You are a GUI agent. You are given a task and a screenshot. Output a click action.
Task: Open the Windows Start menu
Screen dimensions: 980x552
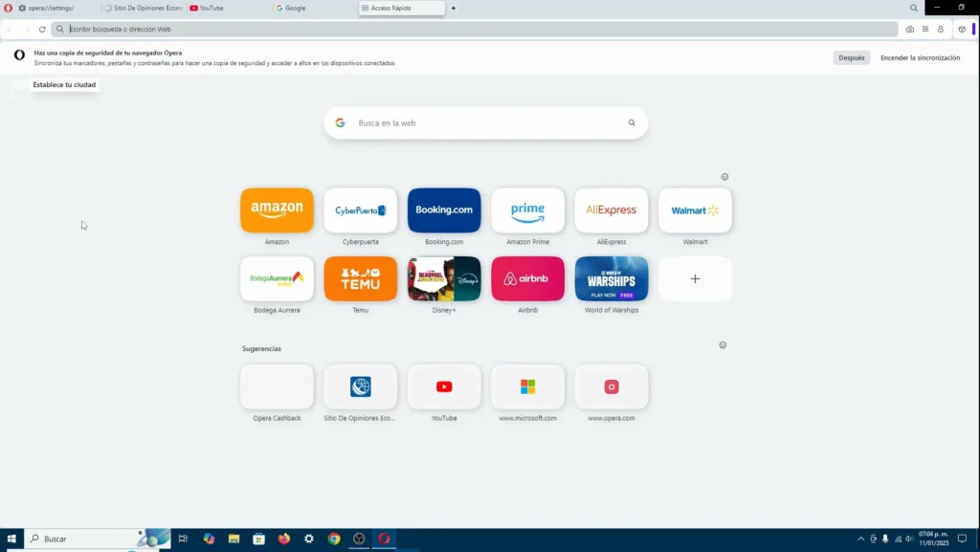coord(11,539)
